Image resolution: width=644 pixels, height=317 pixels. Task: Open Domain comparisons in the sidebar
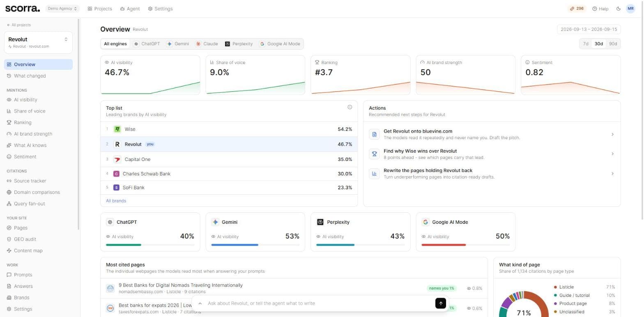point(38,193)
